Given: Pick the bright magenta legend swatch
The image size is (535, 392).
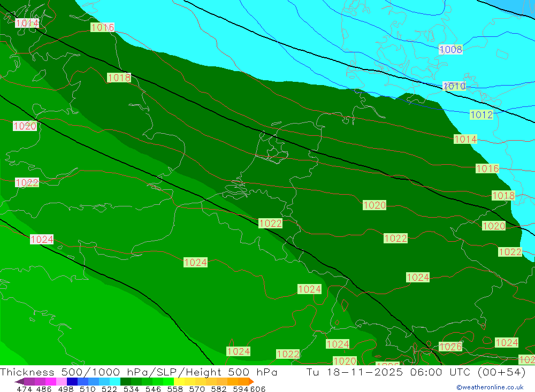Looking at the screenshot, I should tap(51, 381).
